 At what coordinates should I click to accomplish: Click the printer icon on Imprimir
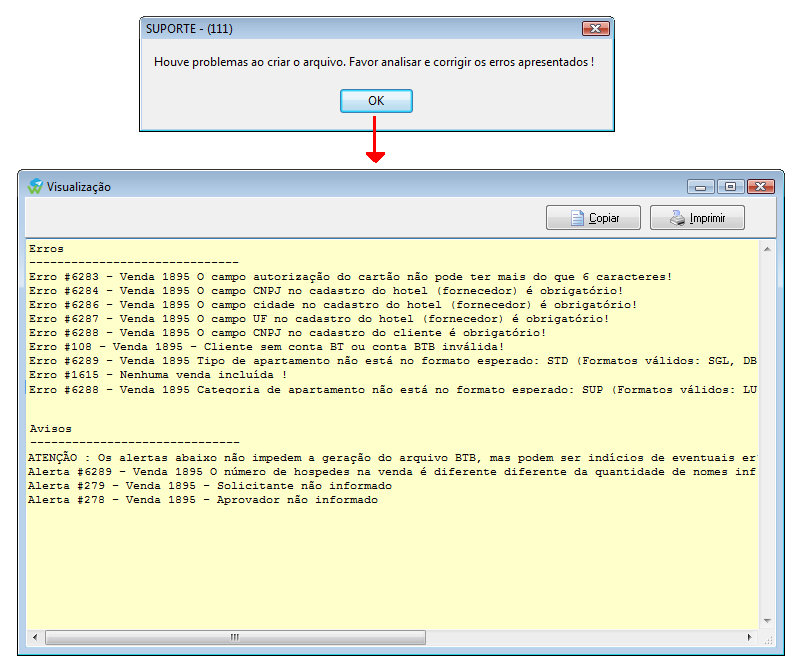coord(677,218)
